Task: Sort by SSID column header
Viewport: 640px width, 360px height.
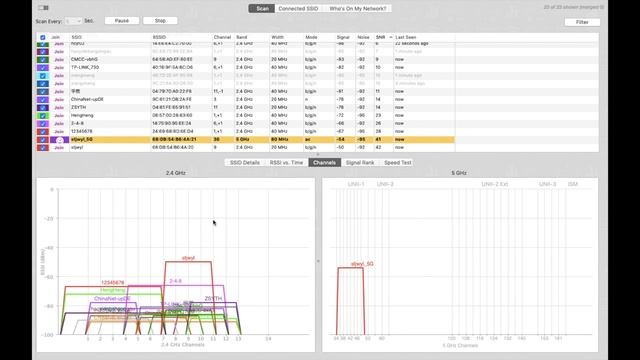Action: point(76,37)
